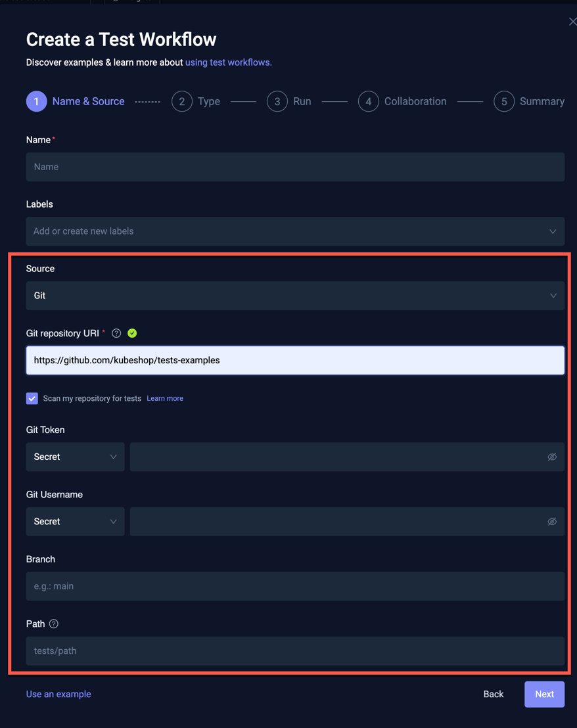The height and width of the screenshot is (728, 577).
Task: Click the green validation checkmark icon
Action: (131, 333)
